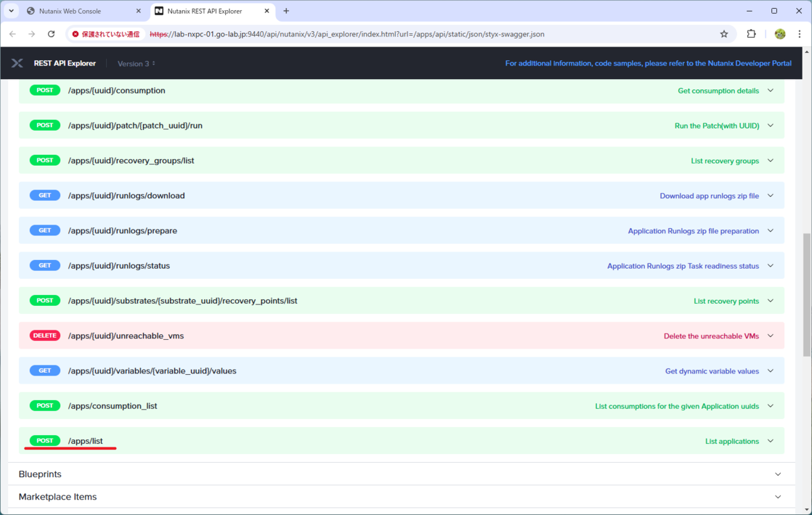The width and height of the screenshot is (812, 515).
Task: Expand the List consumptions endpoint chevron
Action: pos(770,406)
